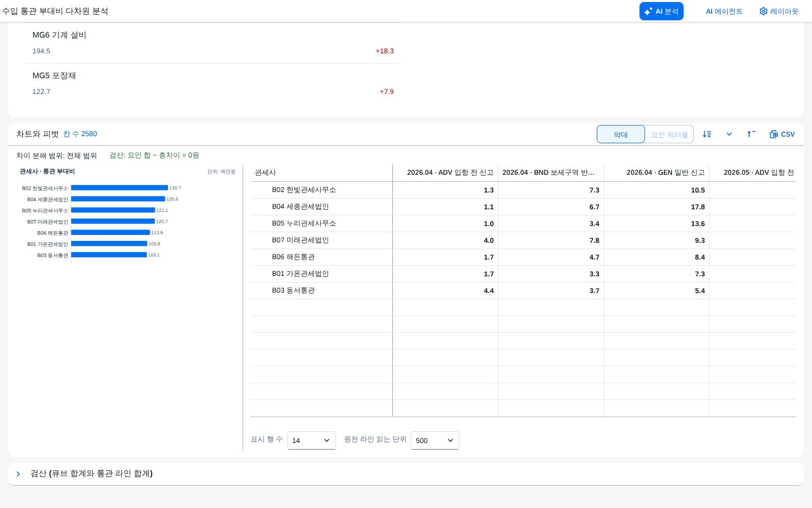Open the 표시 행 수 dropdown
Viewport: 812px width, 508px height.
point(312,440)
